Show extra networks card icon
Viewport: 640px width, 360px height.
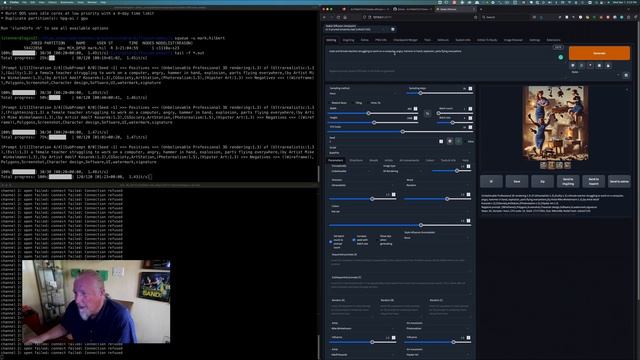(591, 65)
